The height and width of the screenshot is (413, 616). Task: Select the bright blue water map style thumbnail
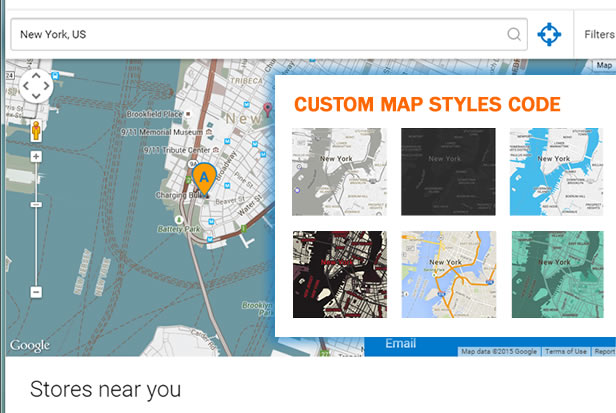[x=556, y=172]
